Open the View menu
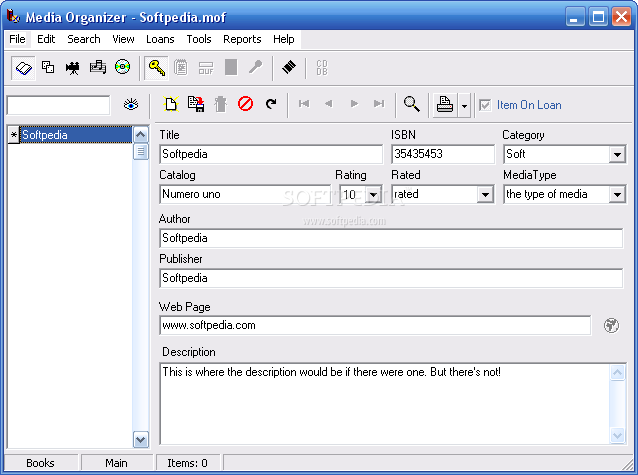The height and width of the screenshot is (475, 638). coord(123,39)
